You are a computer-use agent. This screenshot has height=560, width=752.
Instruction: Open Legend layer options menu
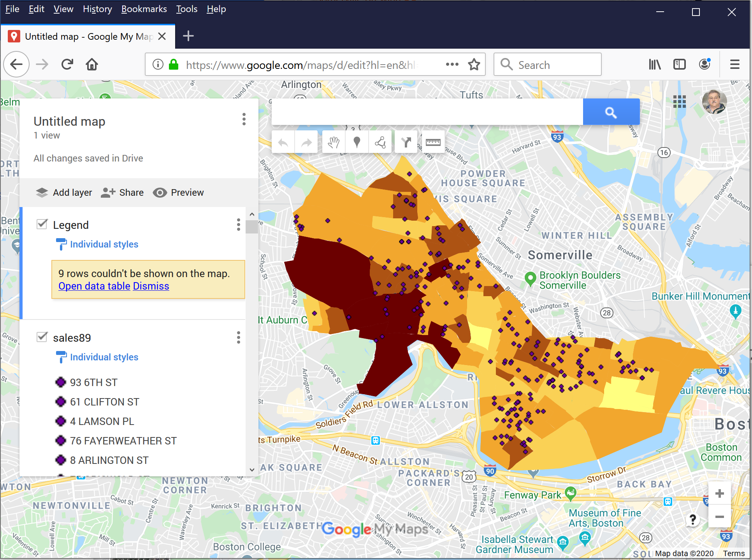tap(239, 225)
